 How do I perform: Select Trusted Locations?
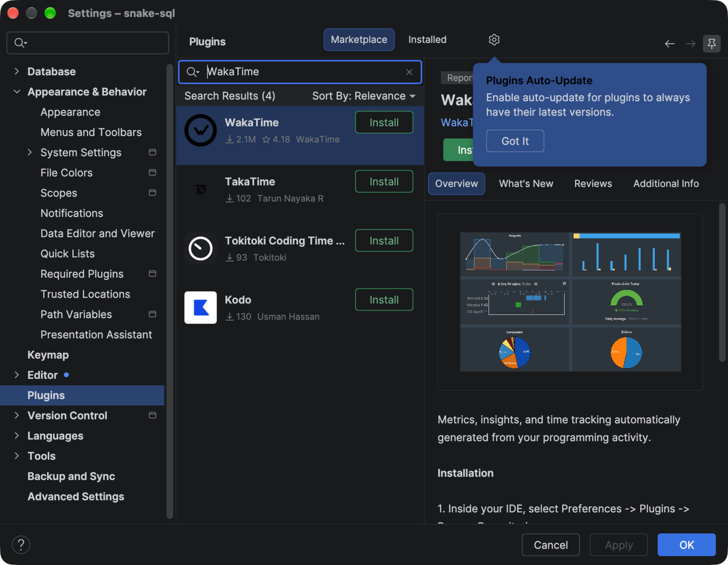coord(85,294)
